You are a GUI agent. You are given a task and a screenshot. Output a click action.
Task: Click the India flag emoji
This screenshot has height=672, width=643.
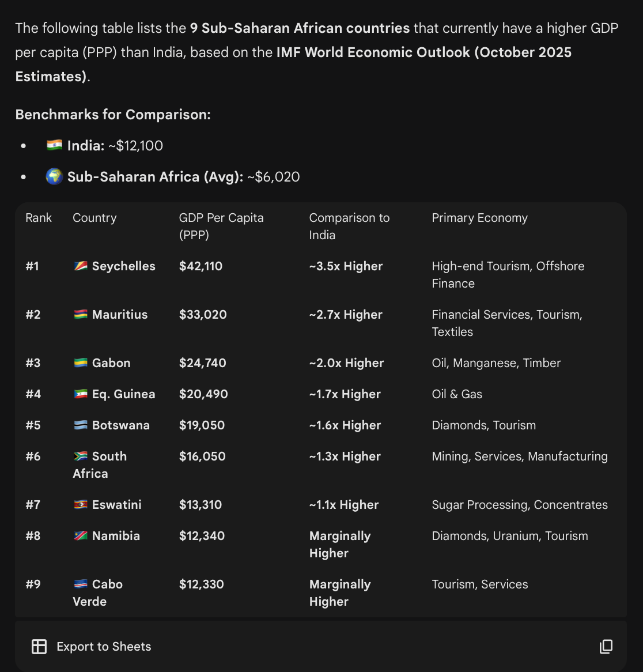click(x=55, y=145)
